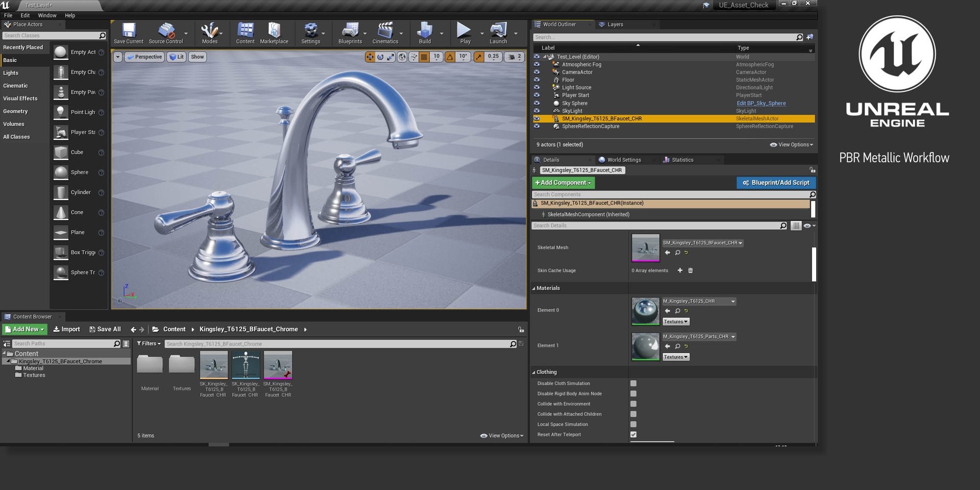Enable the Disable Cloth Simulation checkbox
The image size is (980, 490).
click(633, 383)
